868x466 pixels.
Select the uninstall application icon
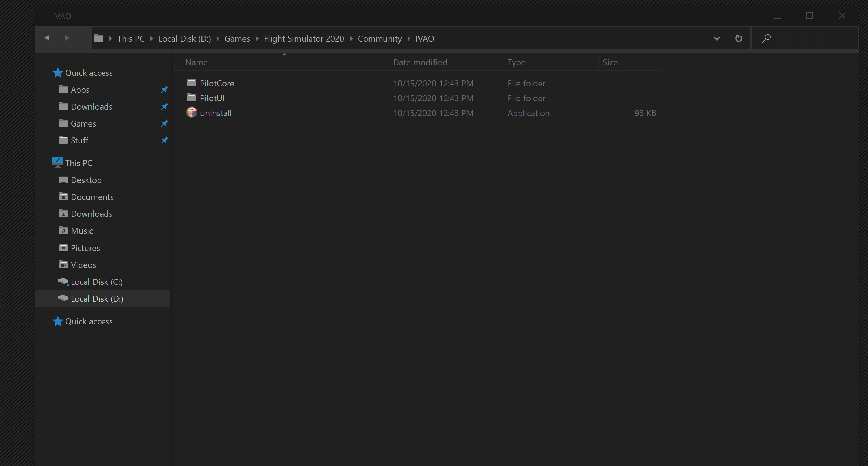[191, 113]
